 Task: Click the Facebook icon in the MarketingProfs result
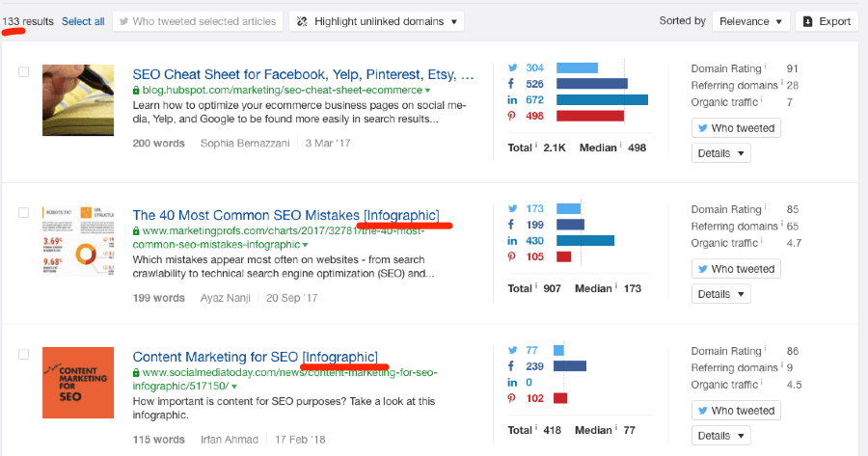coord(511,225)
